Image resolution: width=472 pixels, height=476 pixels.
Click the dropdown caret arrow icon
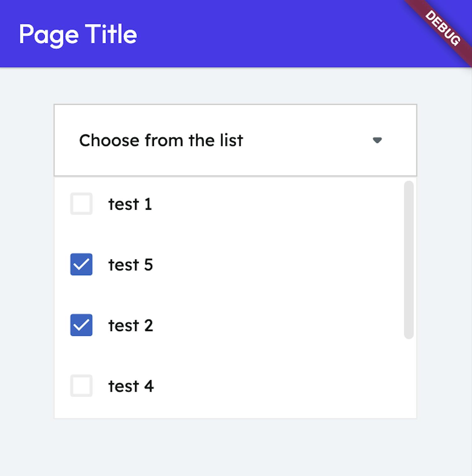point(377,140)
